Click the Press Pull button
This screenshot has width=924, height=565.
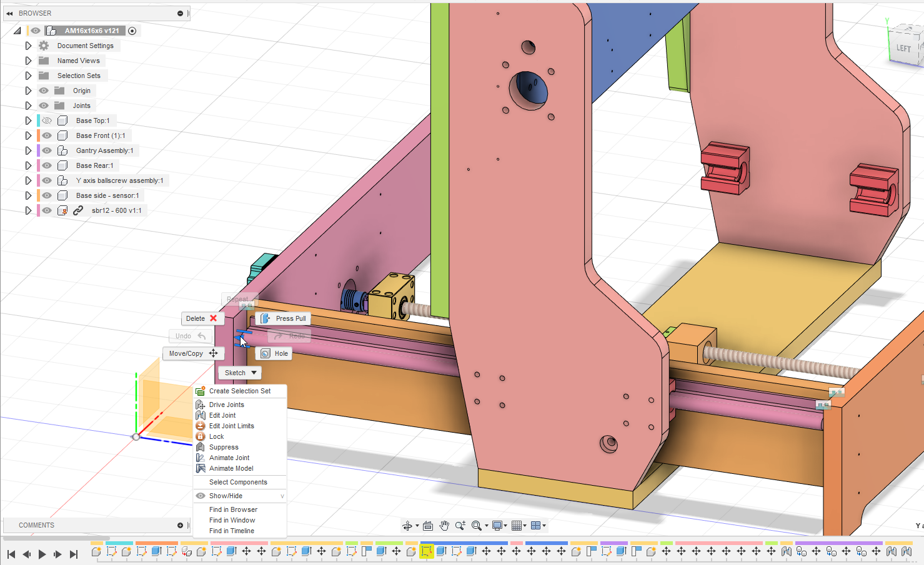(283, 318)
